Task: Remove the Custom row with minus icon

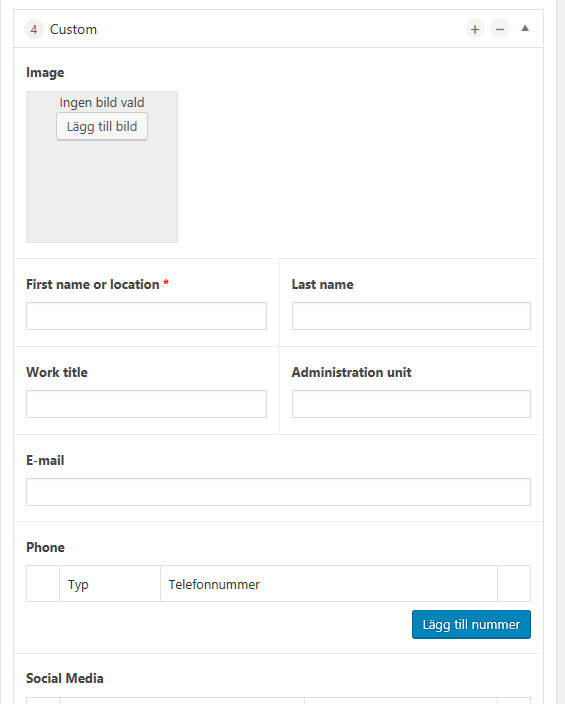Action: 500,30
